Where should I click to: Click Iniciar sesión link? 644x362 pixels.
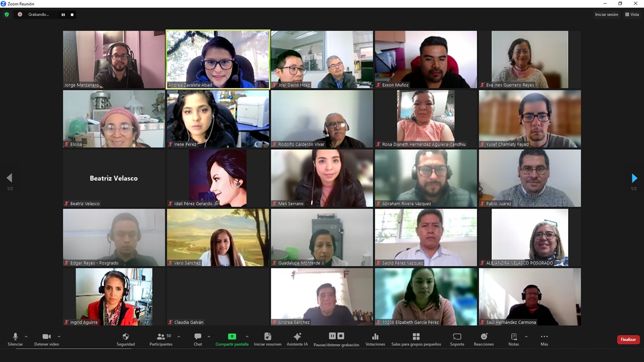point(606,15)
